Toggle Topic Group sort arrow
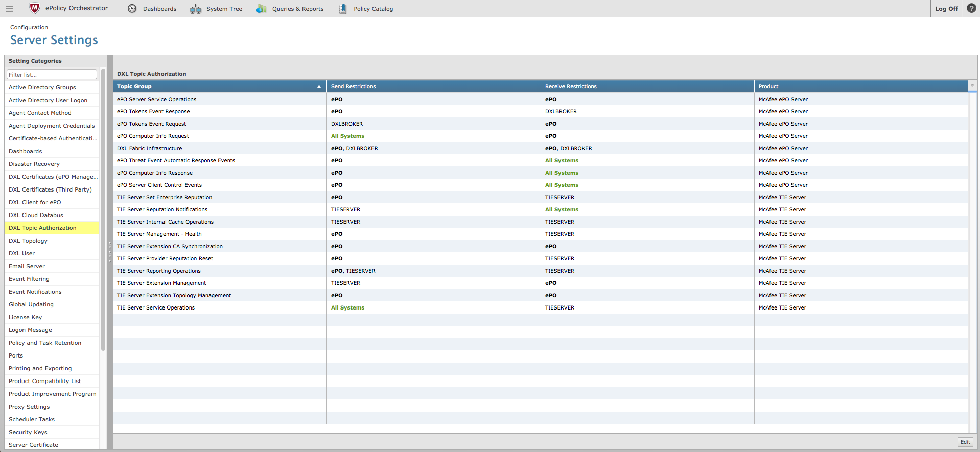Image resolution: width=980 pixels, height=452 pixels. point(319,86)
